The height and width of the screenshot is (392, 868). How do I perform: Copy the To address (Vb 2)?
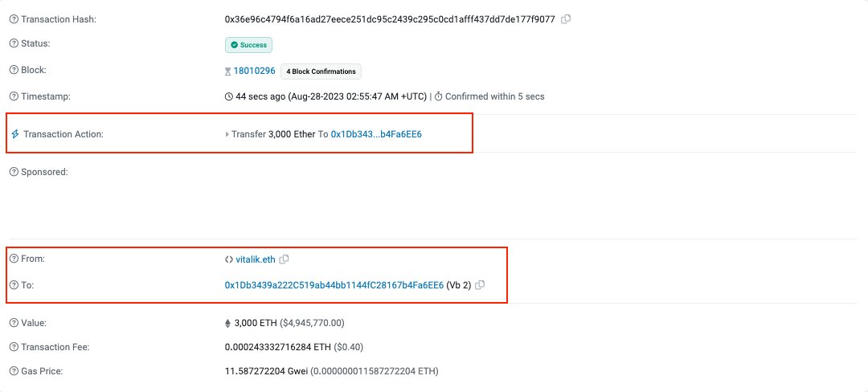click(x=480, y=284)
